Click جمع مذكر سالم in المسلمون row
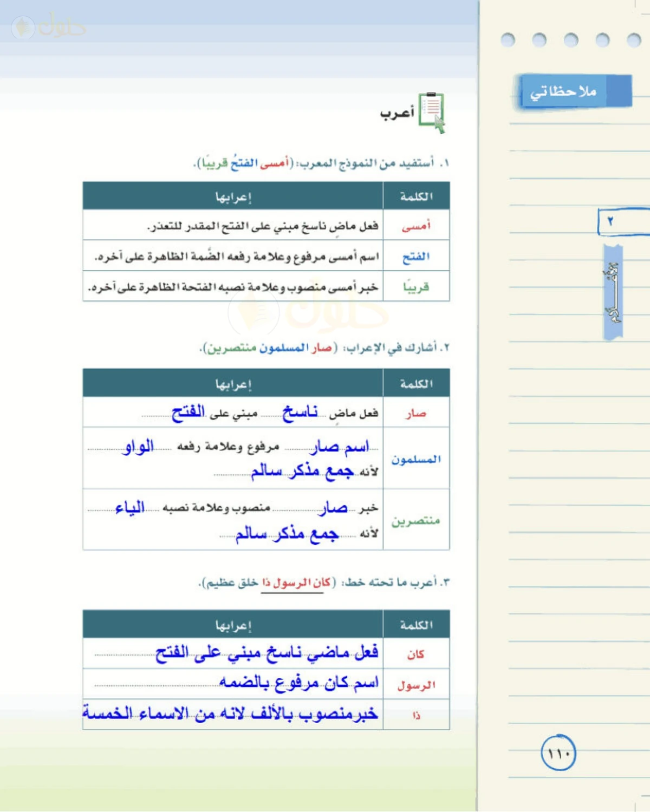650x812 pixels. click(x=302, y=472)
